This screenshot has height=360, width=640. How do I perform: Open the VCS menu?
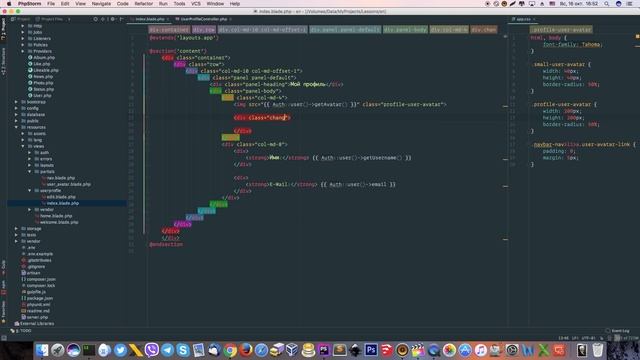tap(196, 4)
